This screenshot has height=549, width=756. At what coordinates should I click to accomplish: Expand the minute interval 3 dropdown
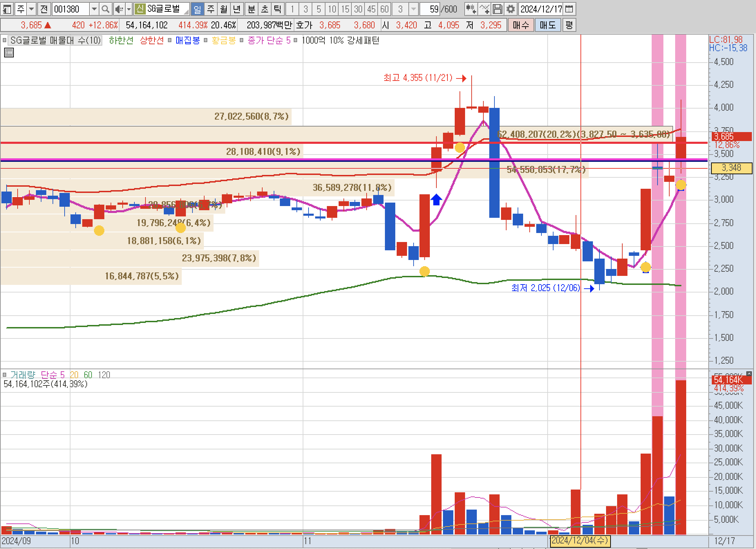[x=413, y=9]
